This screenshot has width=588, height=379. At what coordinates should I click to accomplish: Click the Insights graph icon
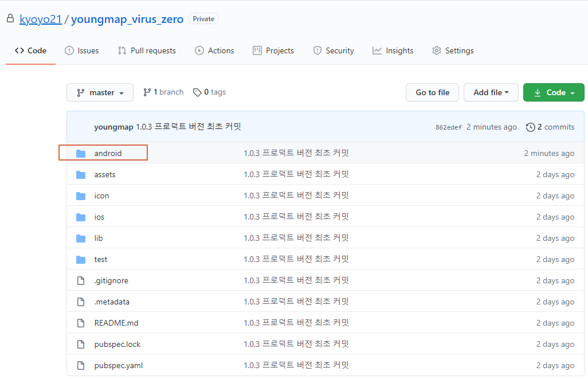tap(377, 50)
